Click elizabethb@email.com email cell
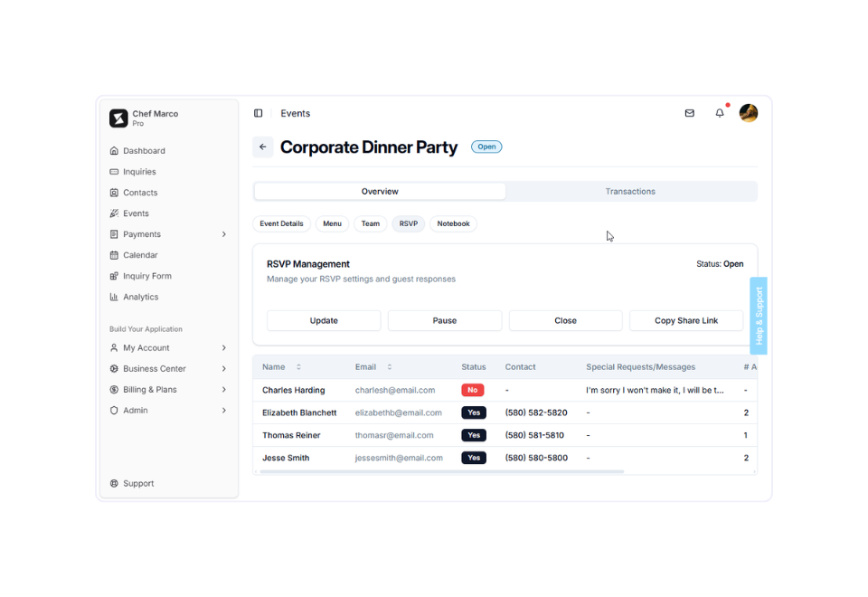This screenshot has width=868, height=597. click(398, 413)
